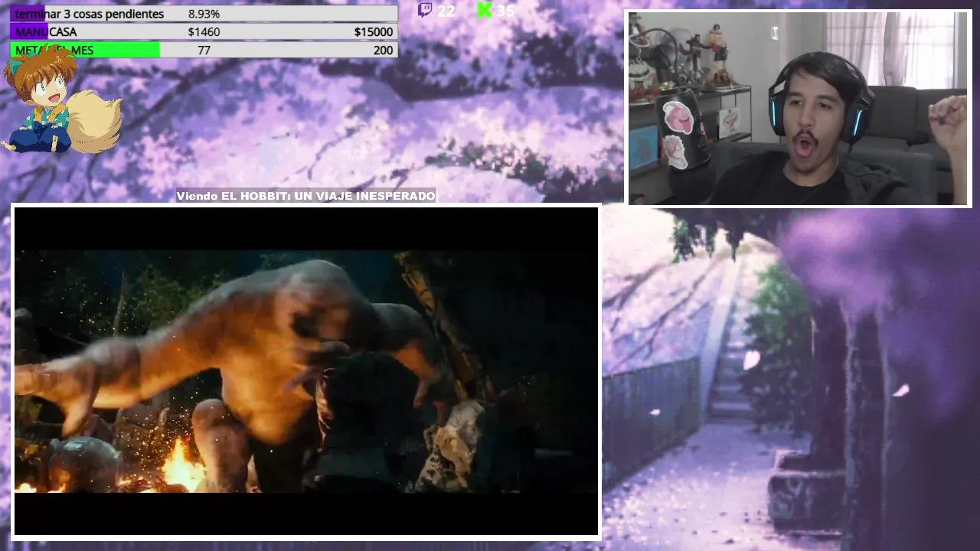The image size is (980, 551).
Task: Click the Twitch viewer count 22
Action: click(446, 11)
